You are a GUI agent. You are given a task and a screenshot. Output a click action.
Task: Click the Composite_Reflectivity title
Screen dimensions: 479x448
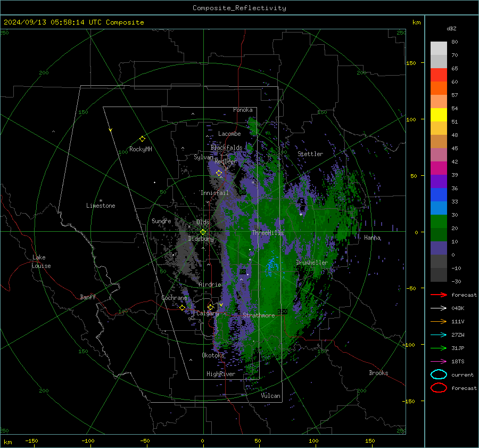(x=240, y=8)
